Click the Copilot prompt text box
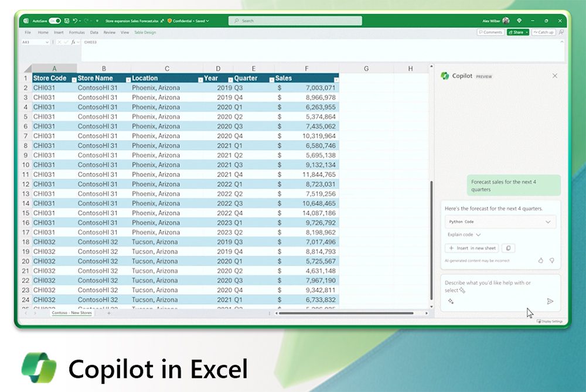 pos(500,292)
